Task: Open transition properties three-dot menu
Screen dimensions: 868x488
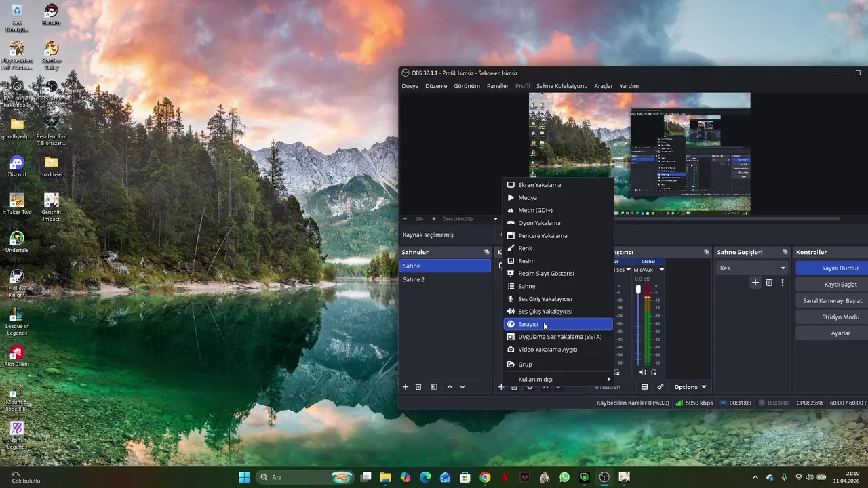Action: pyautogui.click(x=782, y=283)
